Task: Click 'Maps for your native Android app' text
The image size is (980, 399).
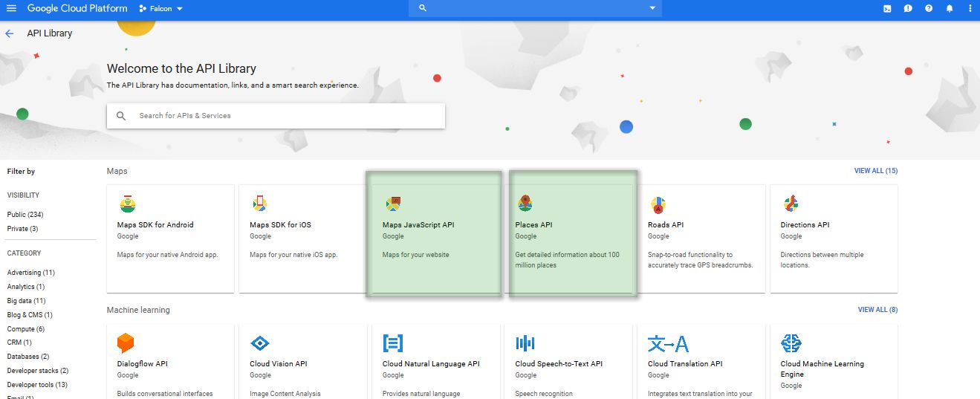Action: (x=167, y=255)
